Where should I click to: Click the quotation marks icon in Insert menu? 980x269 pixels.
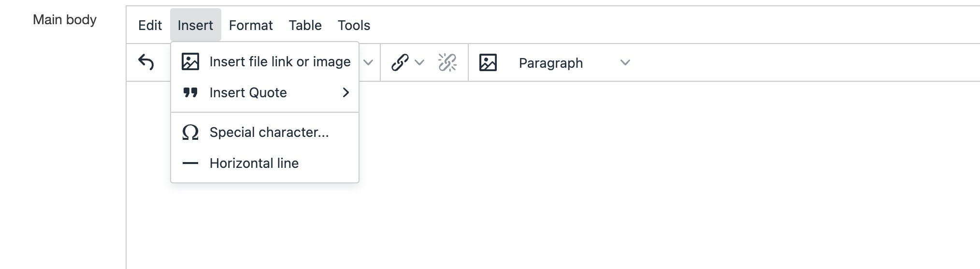pyautogui.click(x=190, y=92)
